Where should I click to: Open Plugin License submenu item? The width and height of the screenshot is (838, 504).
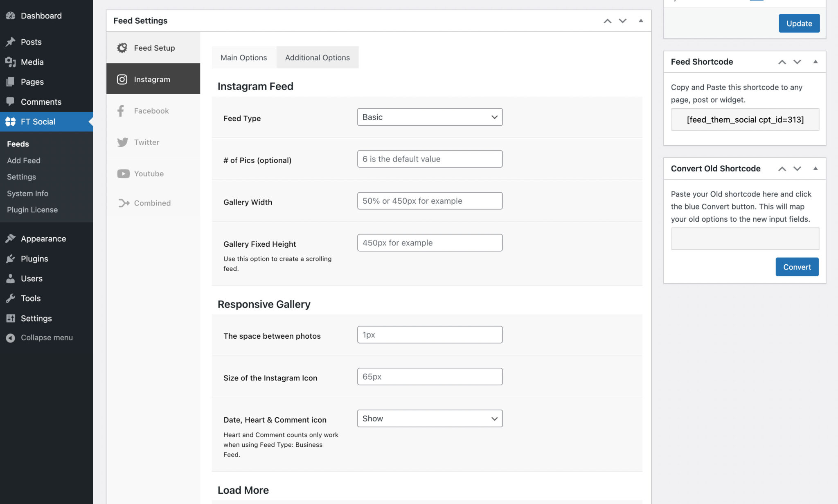pos(32,210)
